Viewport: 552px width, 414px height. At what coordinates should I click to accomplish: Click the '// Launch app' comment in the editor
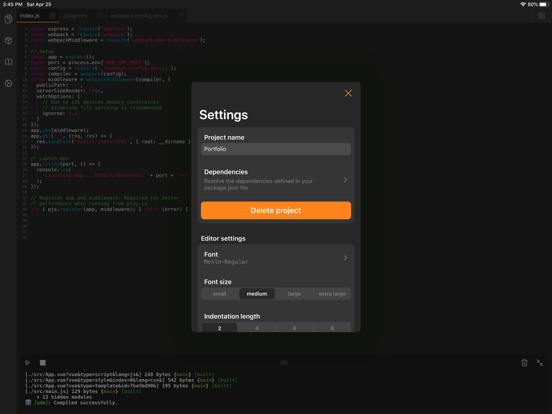pyautogui.click(x=50, y=158)
